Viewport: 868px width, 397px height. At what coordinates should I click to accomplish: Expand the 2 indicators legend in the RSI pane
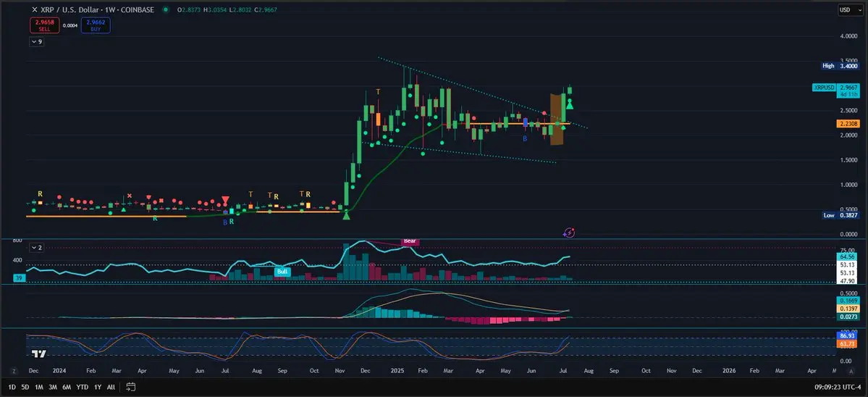[36, 248]
